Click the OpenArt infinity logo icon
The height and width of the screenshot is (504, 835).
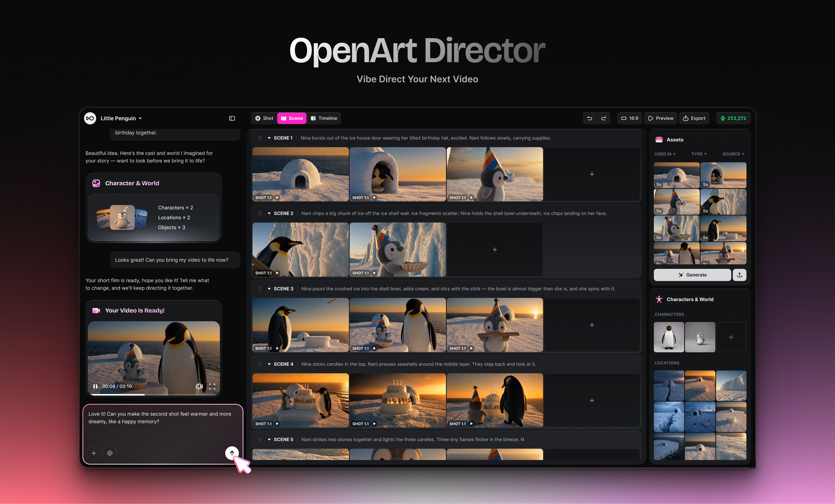[90, 118]
